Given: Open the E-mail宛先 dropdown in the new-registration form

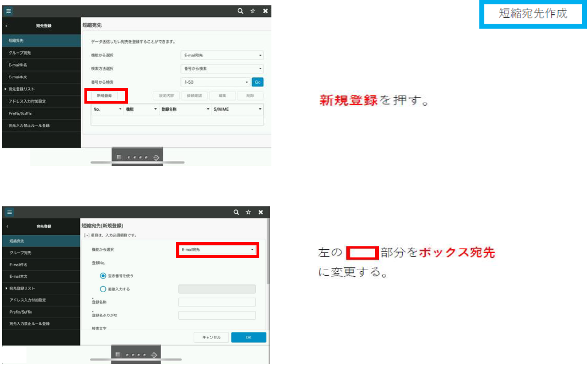Looking at the screenshot, I should (x=217, y=250).
